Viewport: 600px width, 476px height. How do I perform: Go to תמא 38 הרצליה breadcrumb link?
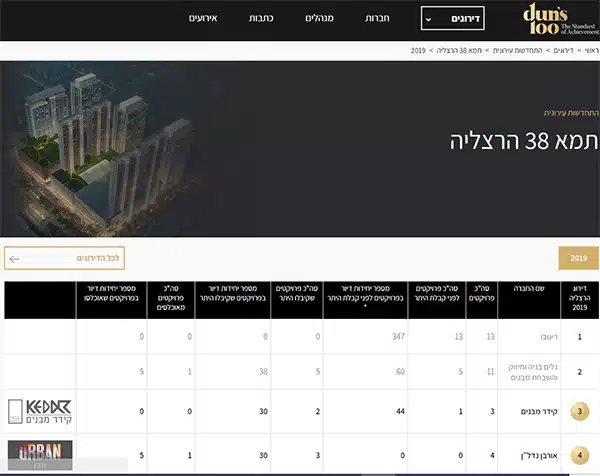(x=459, y=51)
